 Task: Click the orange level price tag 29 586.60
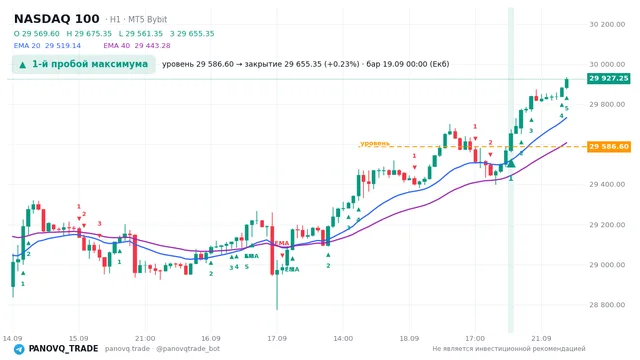(x=609, y=147)
